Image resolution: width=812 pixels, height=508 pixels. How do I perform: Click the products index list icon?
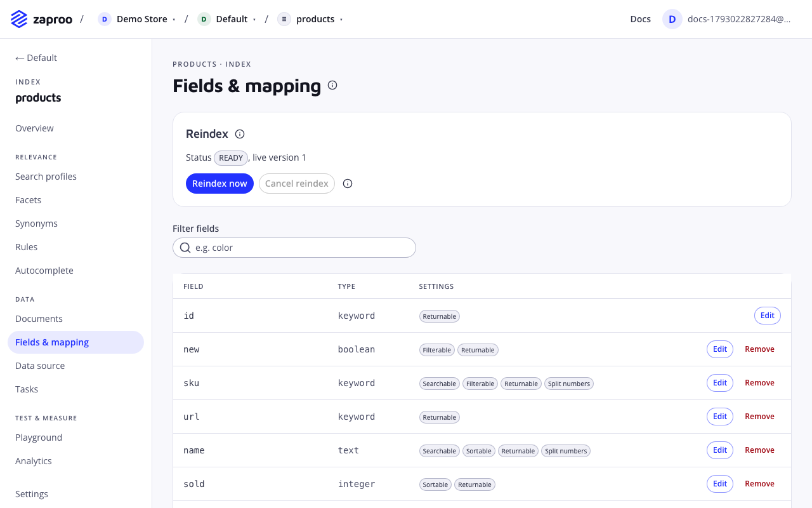point(284,19)
